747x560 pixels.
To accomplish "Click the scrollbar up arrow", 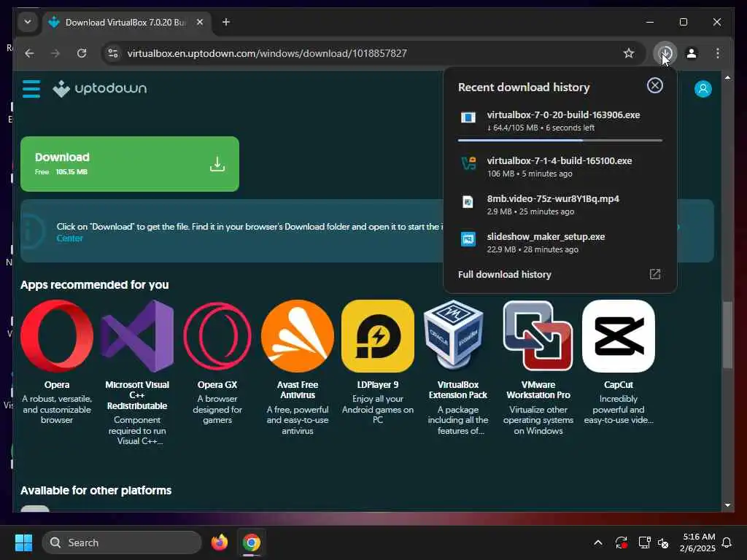I will (x=727, y=77).
